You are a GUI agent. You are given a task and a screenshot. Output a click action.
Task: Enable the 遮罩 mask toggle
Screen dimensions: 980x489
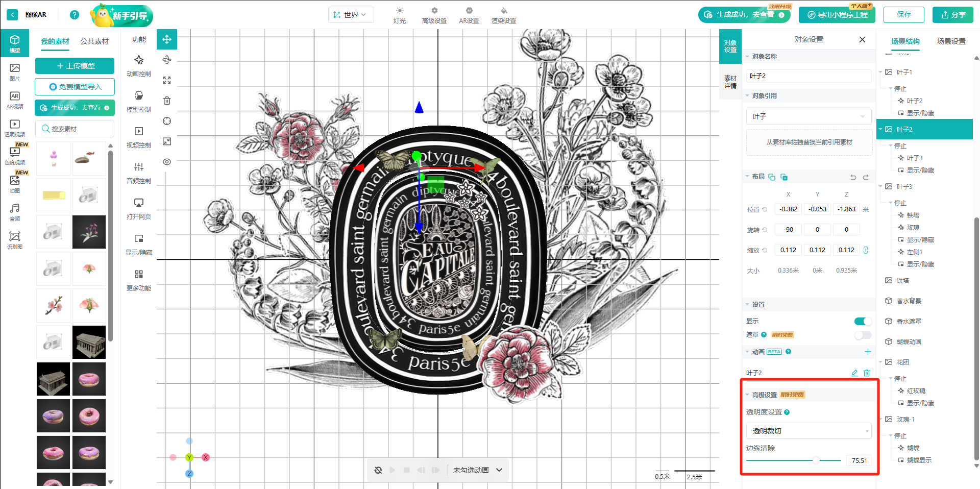tap(863, 335)
